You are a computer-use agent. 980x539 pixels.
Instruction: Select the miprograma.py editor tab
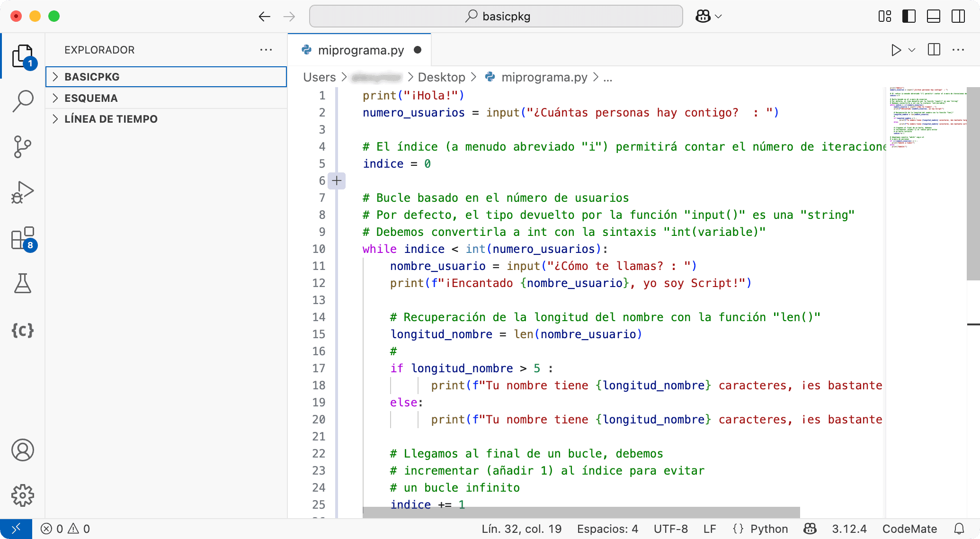(x=360, y=50)
